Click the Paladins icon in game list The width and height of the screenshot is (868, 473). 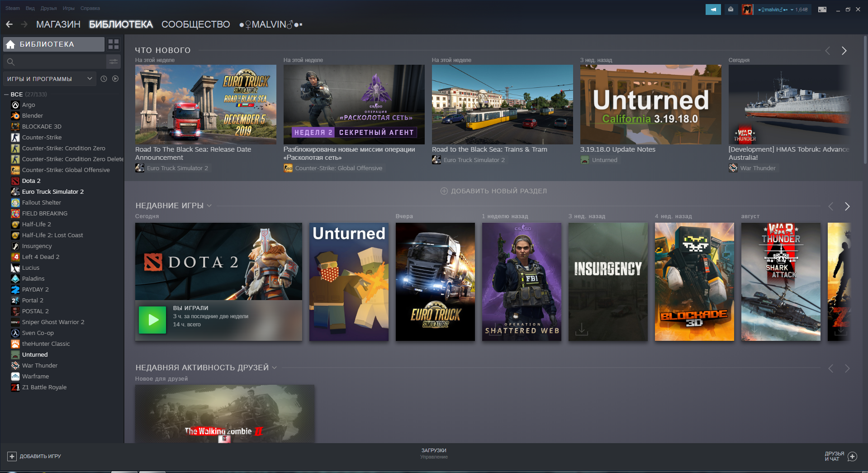coord(15,279)
